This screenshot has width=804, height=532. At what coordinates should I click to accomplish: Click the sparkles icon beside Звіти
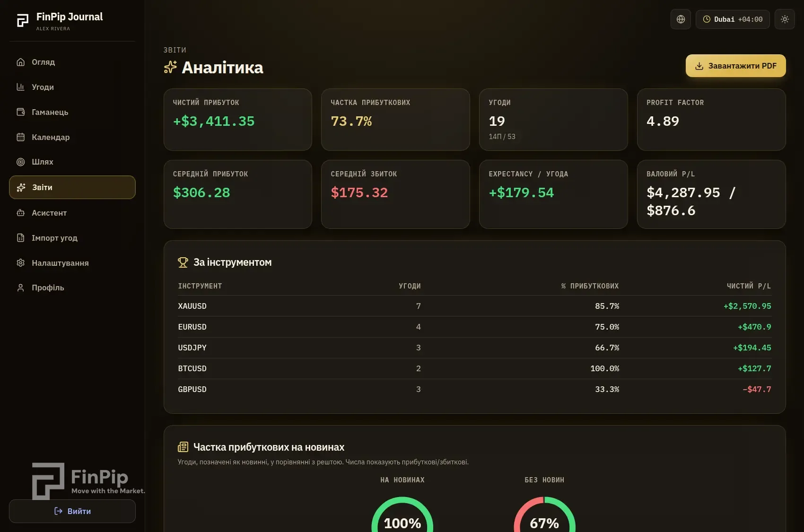click(x=21, y=187)
